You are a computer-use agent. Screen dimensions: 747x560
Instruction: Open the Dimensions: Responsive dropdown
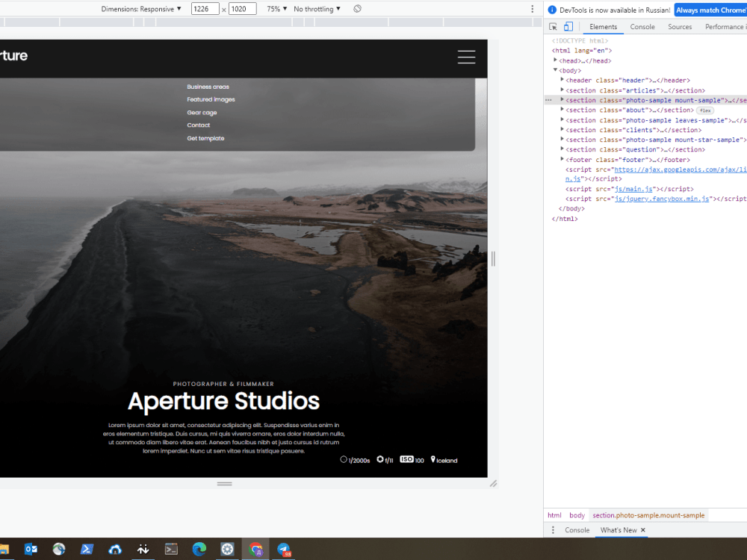141,8
